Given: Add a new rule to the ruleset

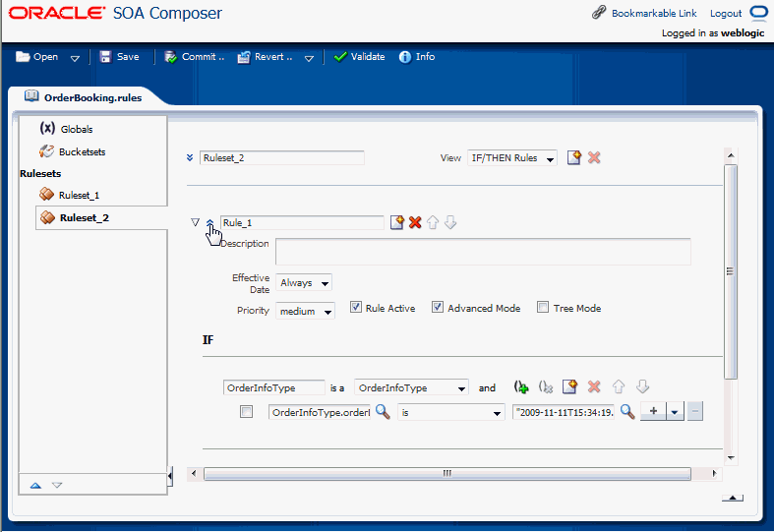Looking at the screenshot, I should coord(573,157).
